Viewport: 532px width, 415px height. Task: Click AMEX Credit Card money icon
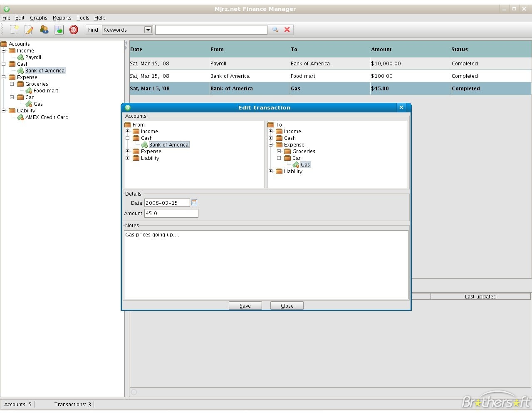(20, 117)
